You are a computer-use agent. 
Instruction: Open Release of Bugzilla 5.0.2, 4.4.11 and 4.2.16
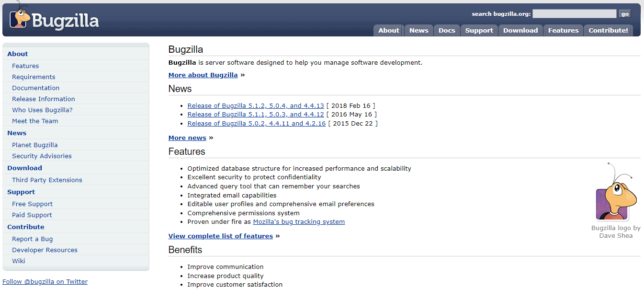(257, 123)
